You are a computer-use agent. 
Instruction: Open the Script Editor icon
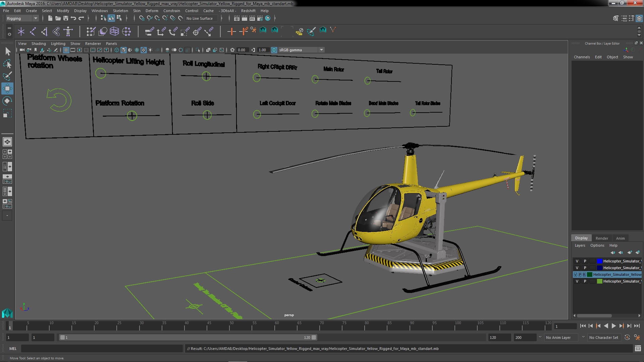point(638,349)
